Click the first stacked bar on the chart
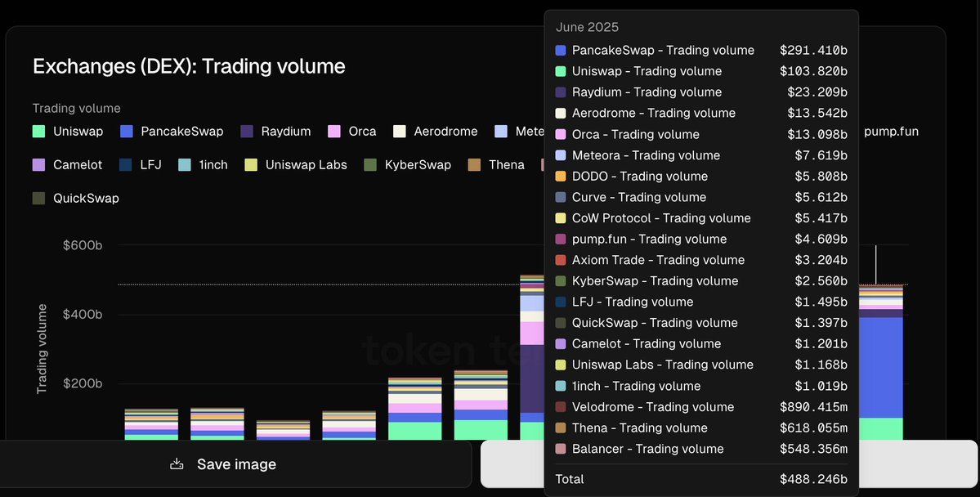980x497 pixels. 151,424
